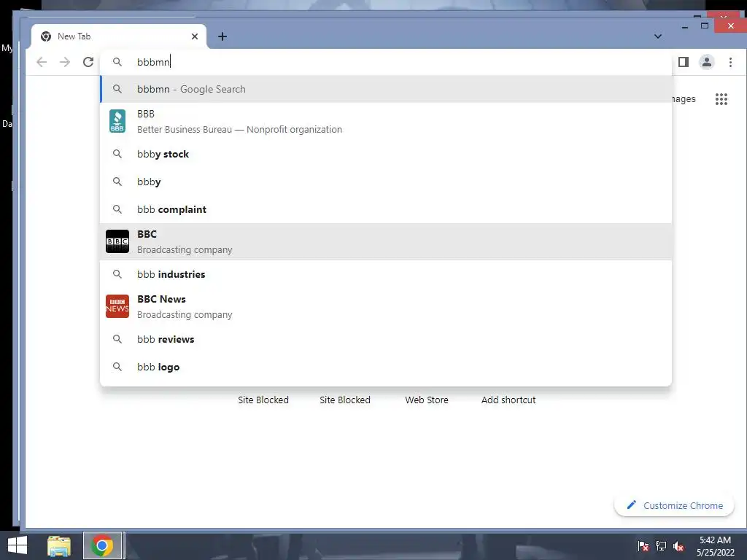
Task: Click Add shortcut tile
Action: (508, 400)
